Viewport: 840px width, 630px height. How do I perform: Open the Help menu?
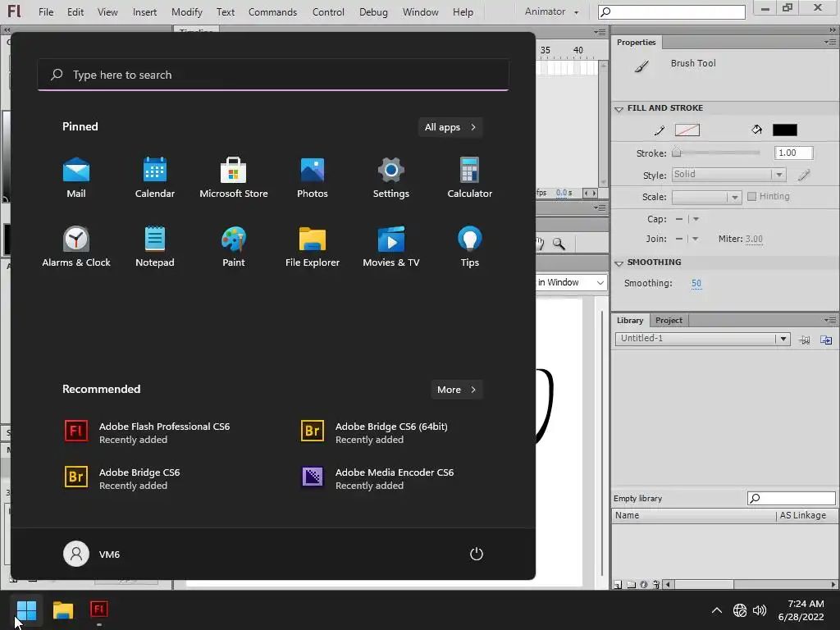(x=463, y=11)
